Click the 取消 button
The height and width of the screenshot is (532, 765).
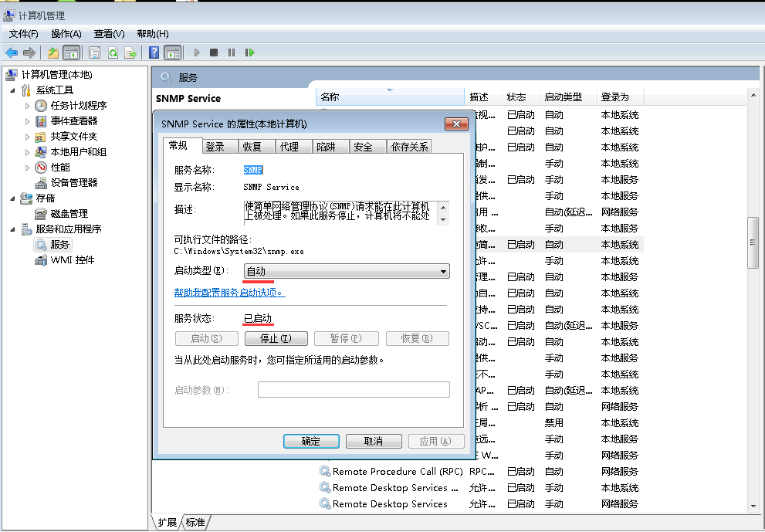point(374,441)
